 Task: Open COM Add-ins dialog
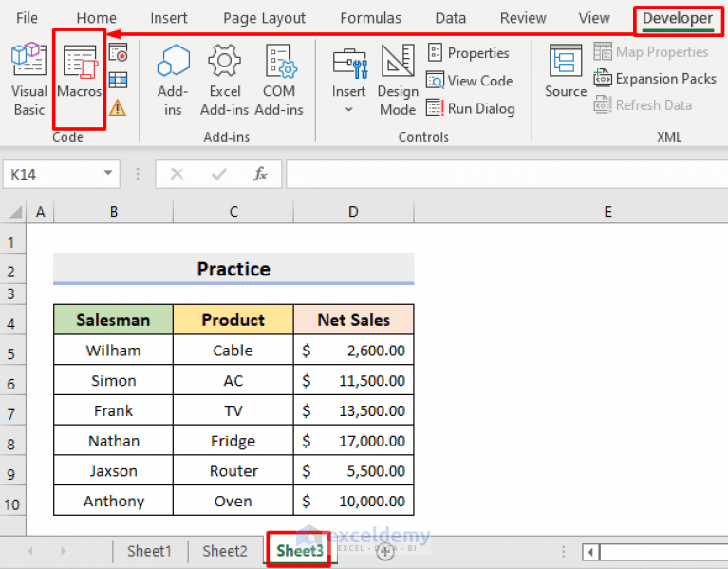click(278, 79)
